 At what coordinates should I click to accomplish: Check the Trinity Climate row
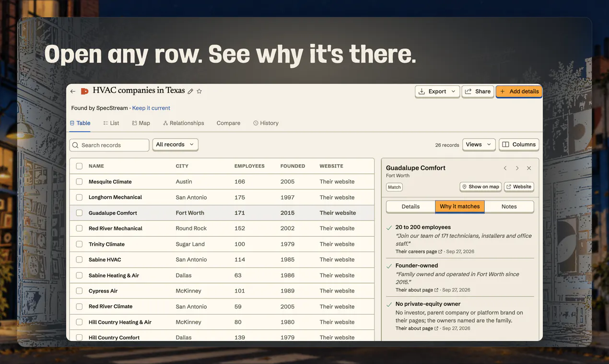(79, 244)
